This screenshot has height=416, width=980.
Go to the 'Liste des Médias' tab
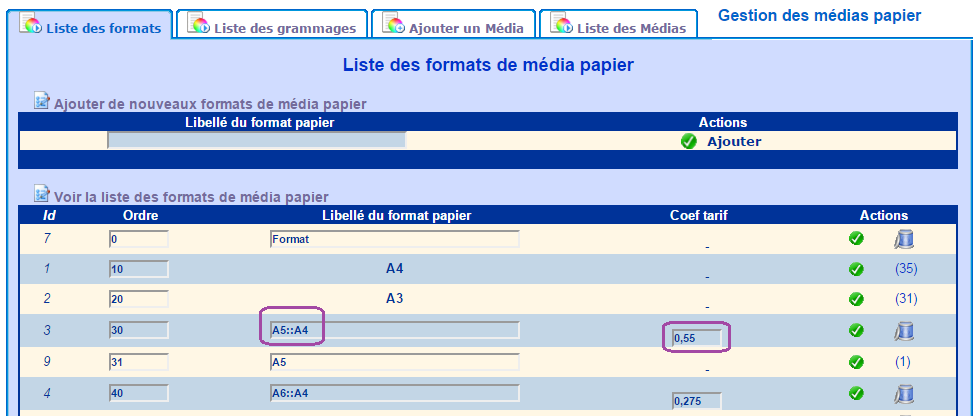pyautogui.click(x=618, y=27)
